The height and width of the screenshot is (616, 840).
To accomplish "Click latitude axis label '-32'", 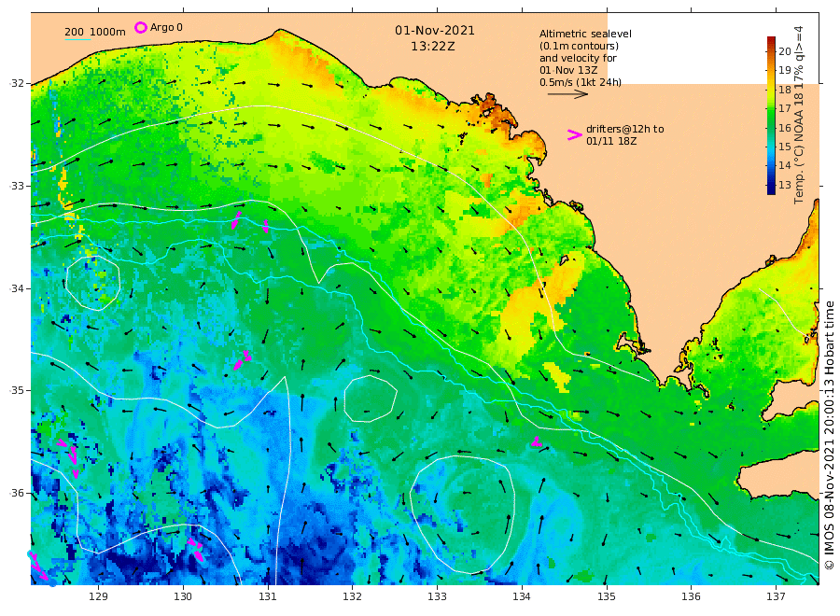I will coord(17,83).
